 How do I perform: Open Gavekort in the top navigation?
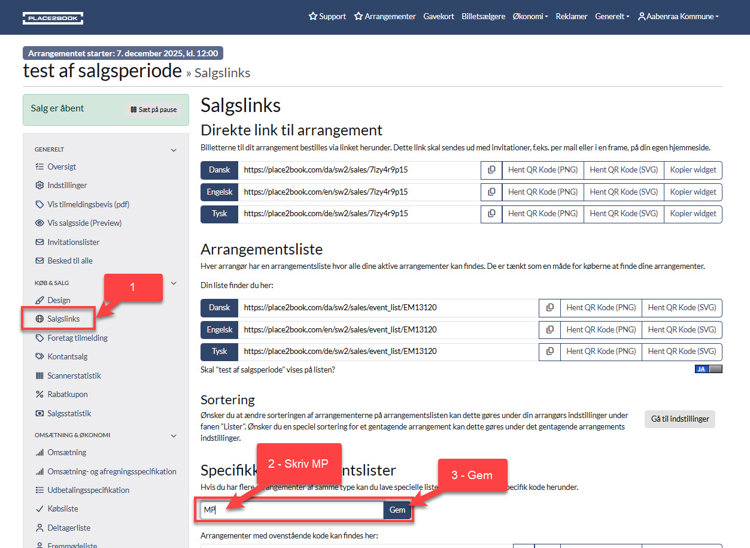(x=438, y=16)
